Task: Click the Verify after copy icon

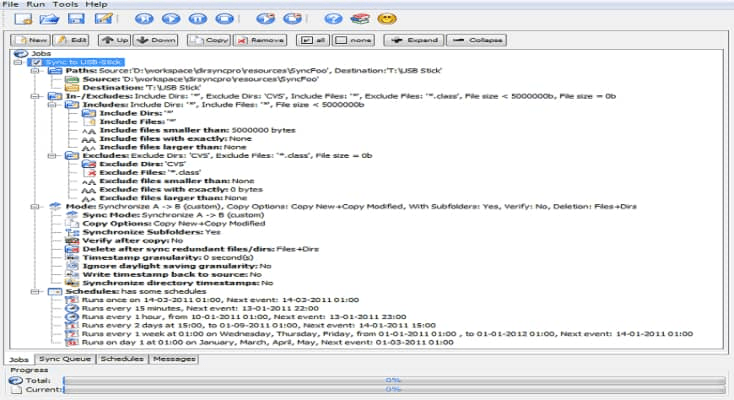Action: (72, 240)
